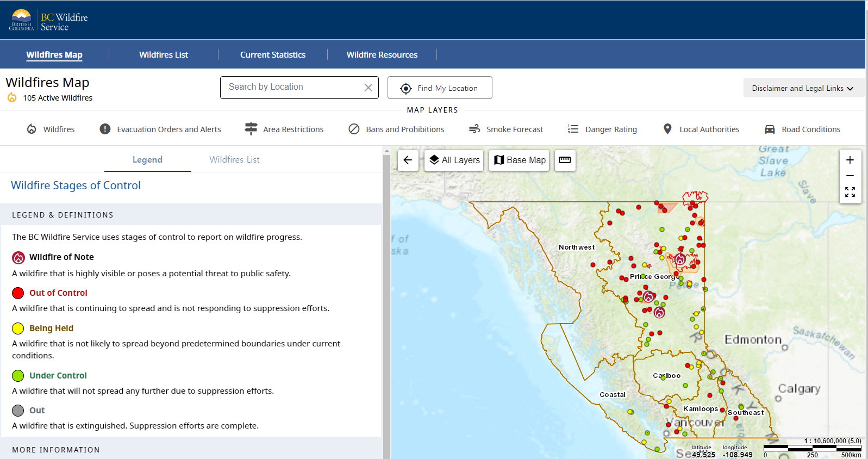Click the map back arrow button

[x=408, y=160]
